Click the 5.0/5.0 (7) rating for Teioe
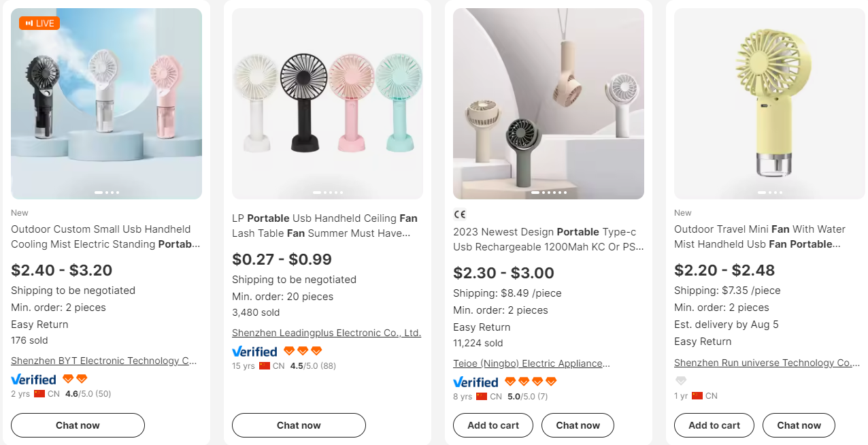The width and height of the screenshot is (868, 445). pyautogui.click(x=529, y=395)
